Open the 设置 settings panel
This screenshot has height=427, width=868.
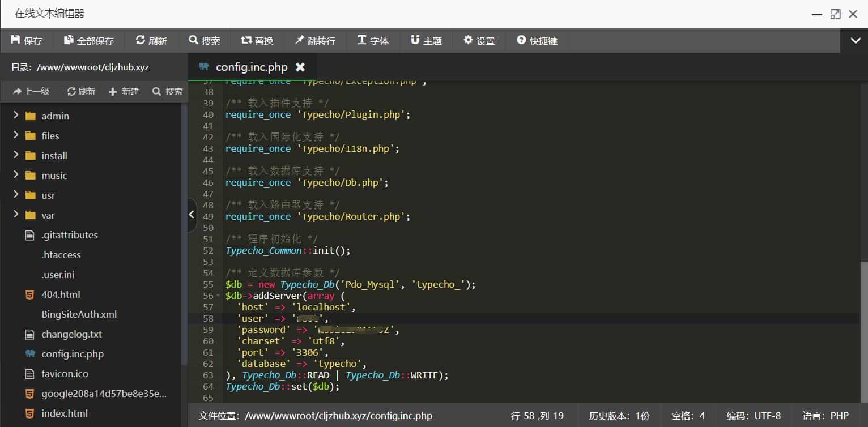coord(479,41)
